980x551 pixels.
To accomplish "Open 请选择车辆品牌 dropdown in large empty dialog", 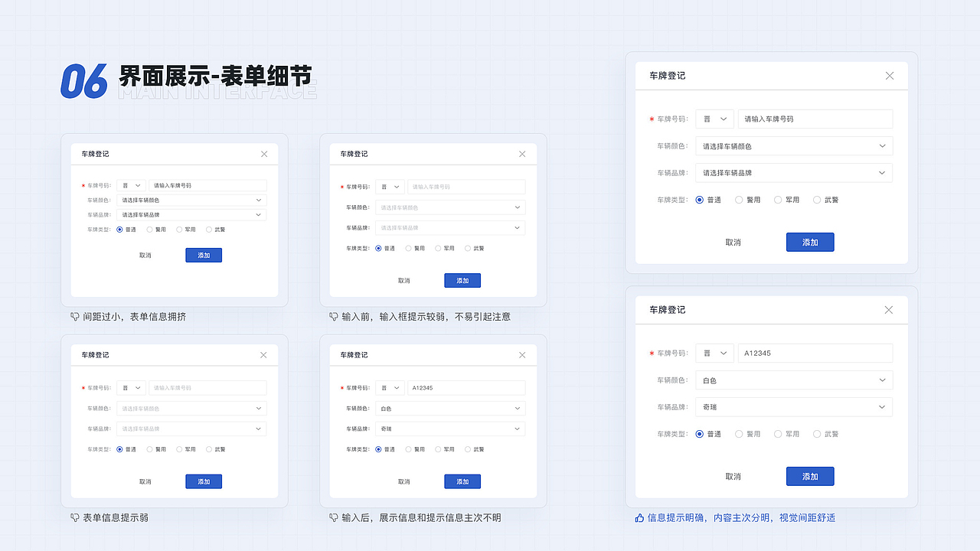I will (794, 173).
